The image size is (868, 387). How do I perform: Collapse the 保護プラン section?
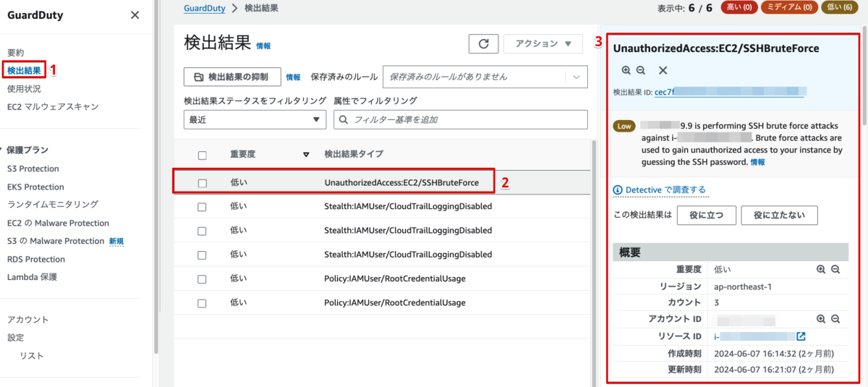(x=2, y=150)
